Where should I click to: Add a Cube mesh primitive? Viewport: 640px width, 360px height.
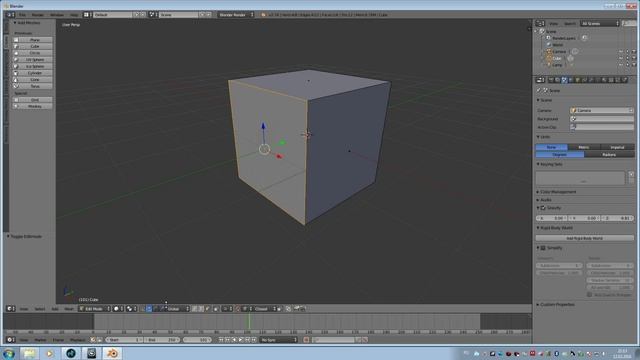pos(32,47)
